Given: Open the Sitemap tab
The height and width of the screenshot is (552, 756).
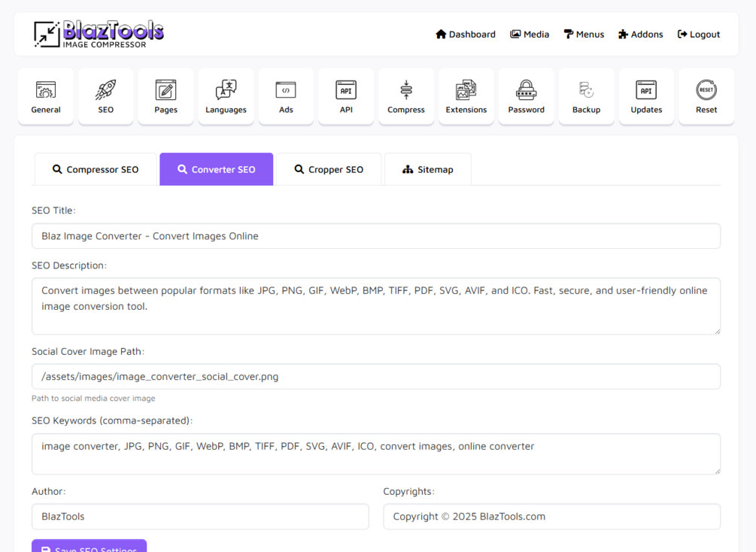Looking at the screenshot, I should tap(428, 169).
